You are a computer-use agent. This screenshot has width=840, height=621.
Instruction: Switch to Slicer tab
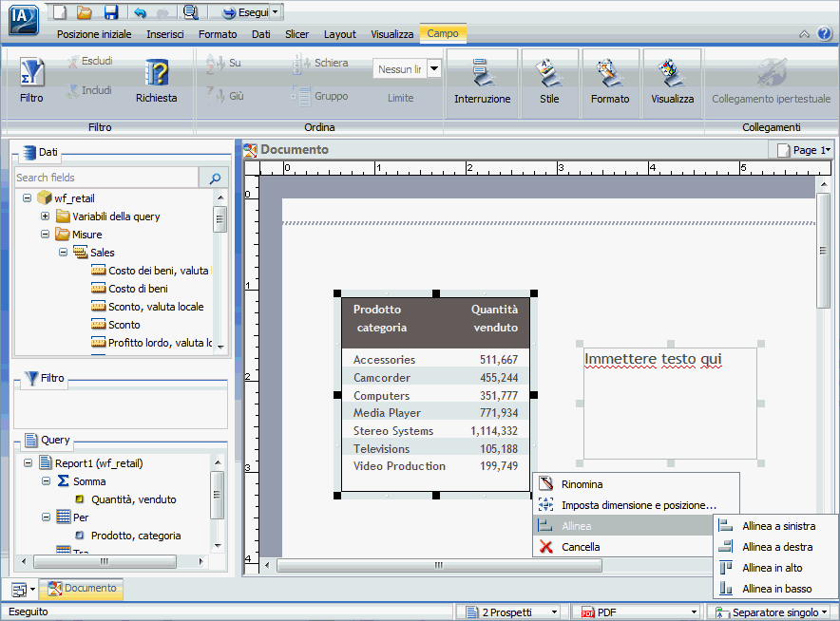coord(296,34)
